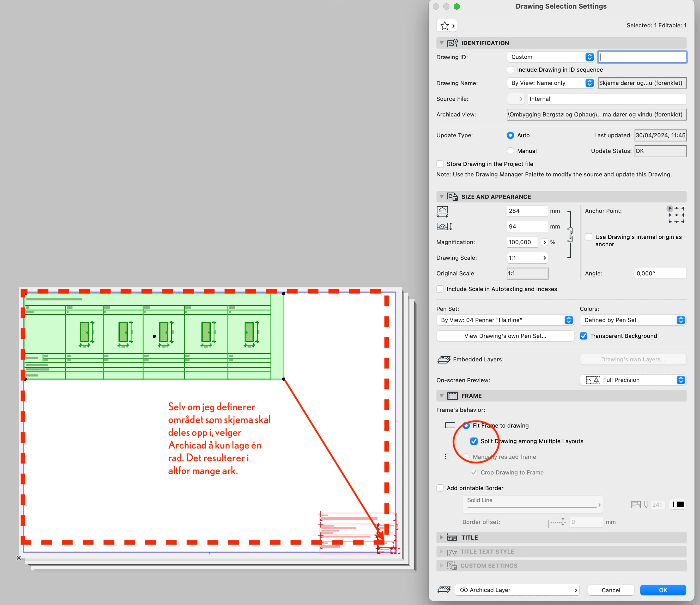
Task: Click the Embedded Layers icon
Action: tap(443, 360)
